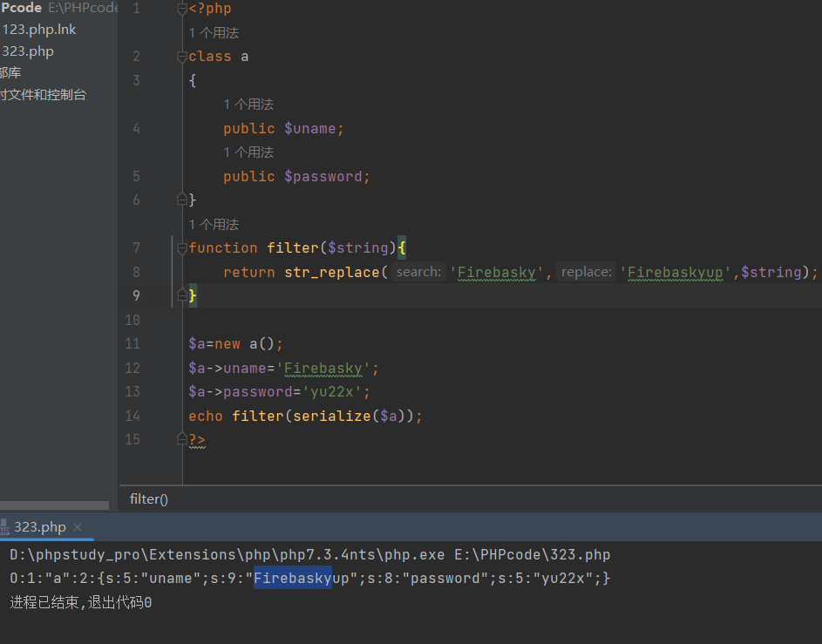This screenshot has width=822, height=644.
Task: Fold the filter function at line 7
Action: click(x=182, y=247)
